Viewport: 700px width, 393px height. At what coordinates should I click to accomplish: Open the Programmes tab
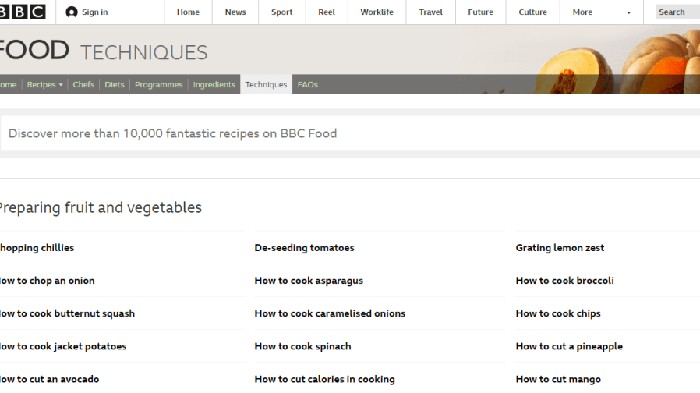point(158,84)
